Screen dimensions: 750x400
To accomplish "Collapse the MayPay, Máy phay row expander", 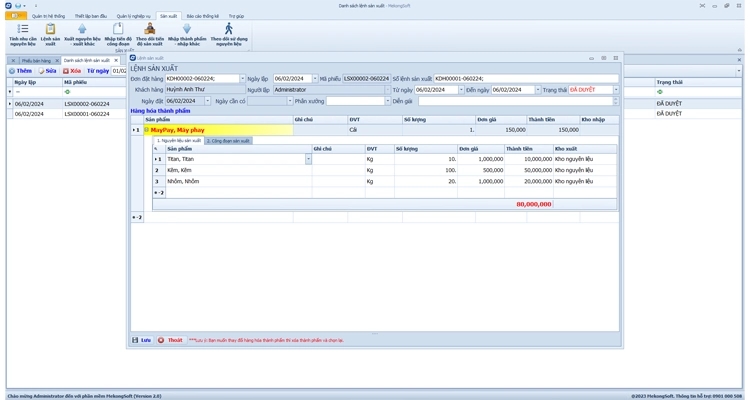I will [146, 130].
